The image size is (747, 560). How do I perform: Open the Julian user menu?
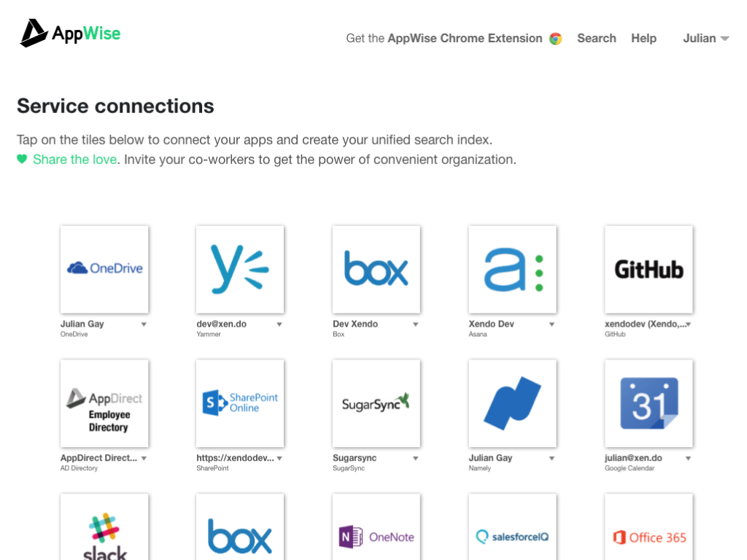click(x=705, y=39)
